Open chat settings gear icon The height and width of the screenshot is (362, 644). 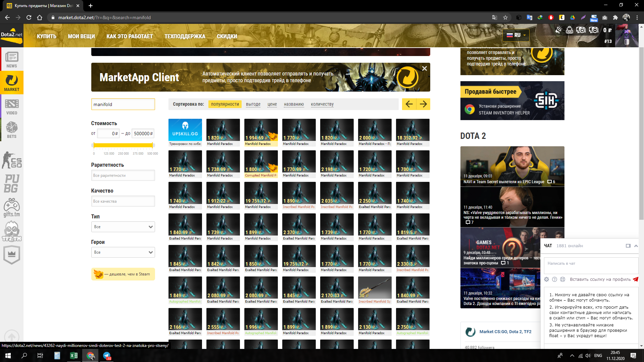pos(546,279)
